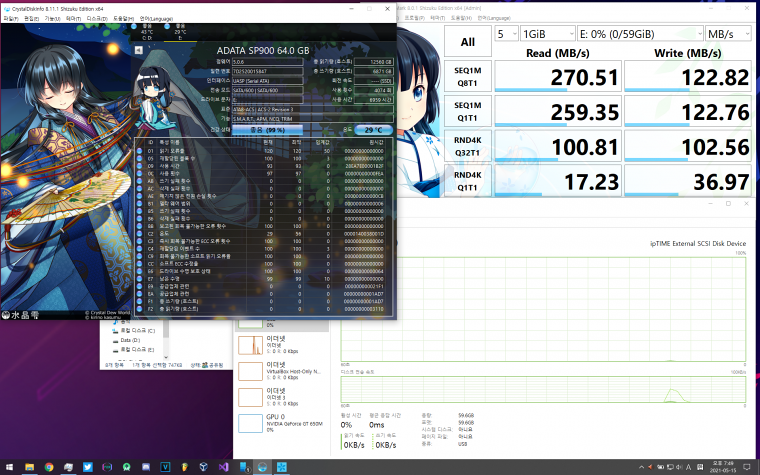760x475 pixels.
Task: Select the VirtualBox Host-Only 이더넷 entry
Action: pyautogui.click(x=282, y=370)
